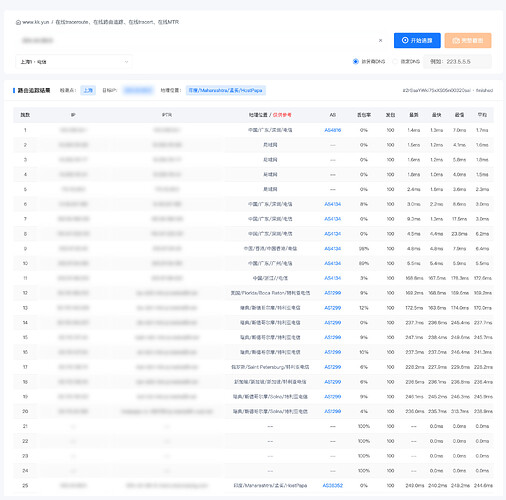Click the blurred PTR hostname in hop 25 row
The height and width of the screenshot is (500, 506).
[167, 485]
